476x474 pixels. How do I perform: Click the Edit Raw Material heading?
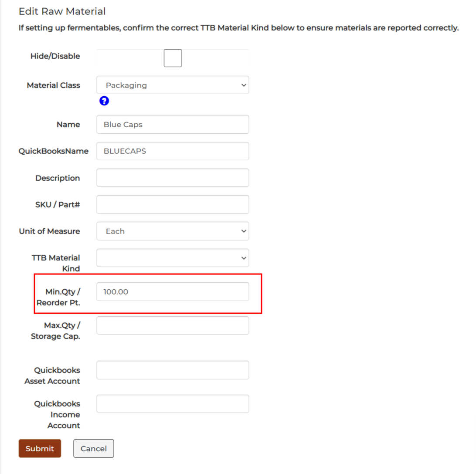click(x=62, y=11)
